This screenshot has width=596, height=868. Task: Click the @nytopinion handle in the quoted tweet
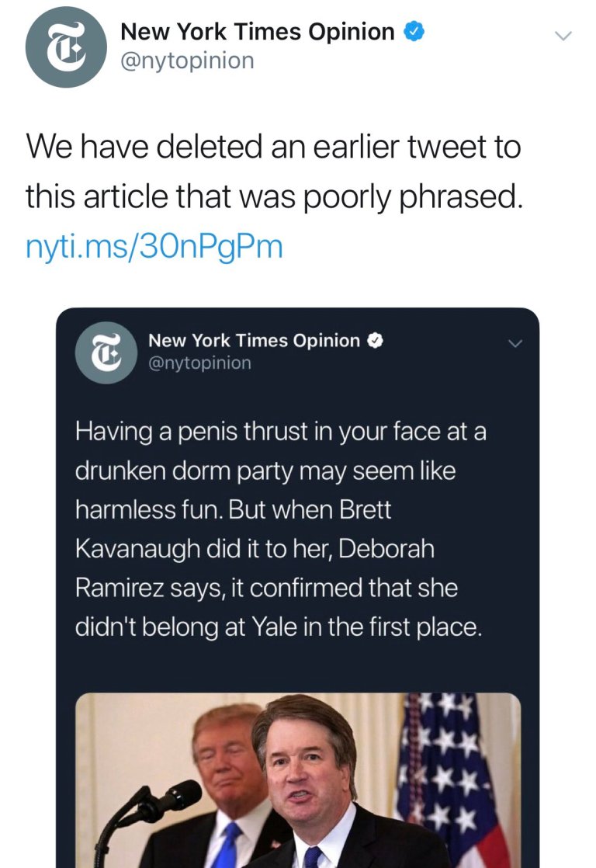tap(199, 362)
